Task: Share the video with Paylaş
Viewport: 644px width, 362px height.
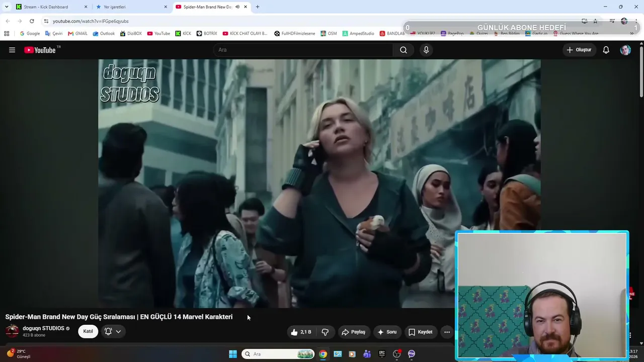Action: point(353,332)
